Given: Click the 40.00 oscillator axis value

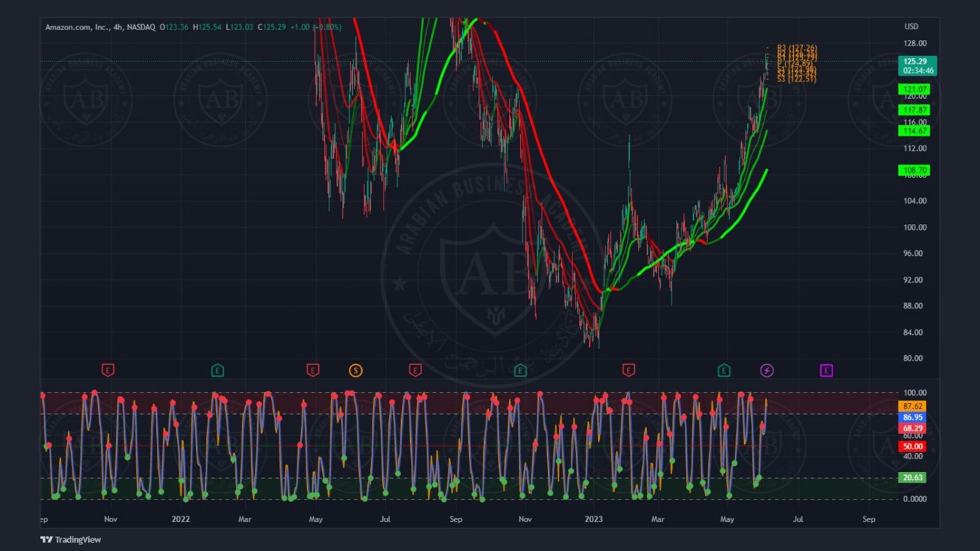Looking at the screenshot, I should pyautogui.click(x=915, y=456).
